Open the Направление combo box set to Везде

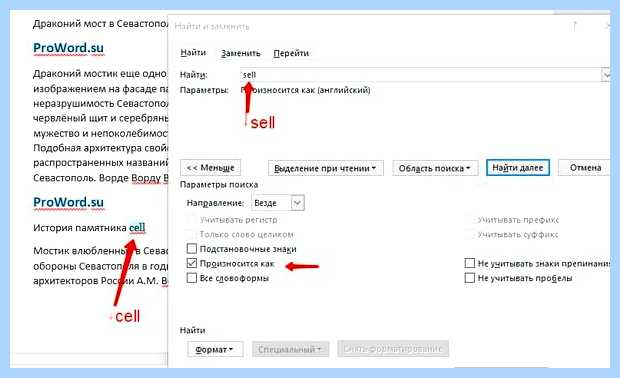tap(278, 203)
